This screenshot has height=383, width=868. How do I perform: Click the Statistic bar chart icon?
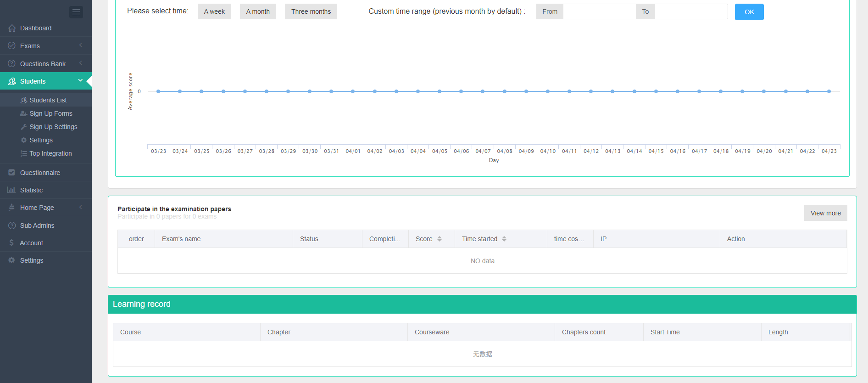tap(11, 190)
